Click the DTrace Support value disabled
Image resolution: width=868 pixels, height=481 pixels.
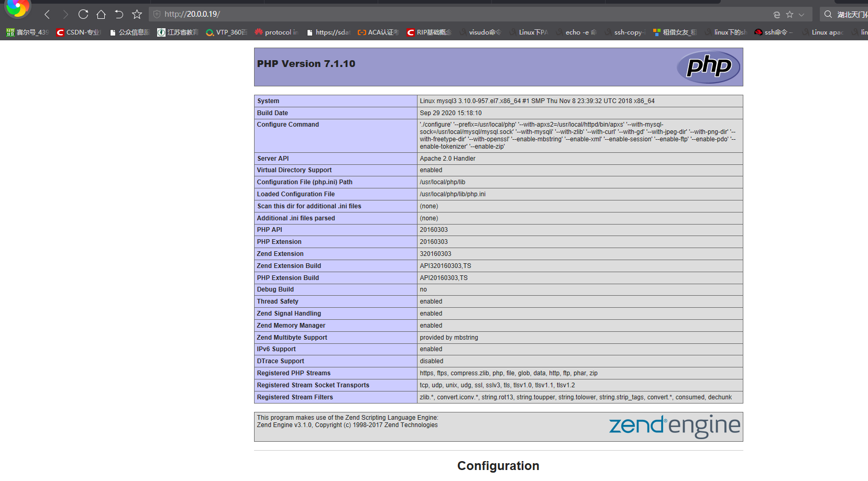tap(431, 361)
